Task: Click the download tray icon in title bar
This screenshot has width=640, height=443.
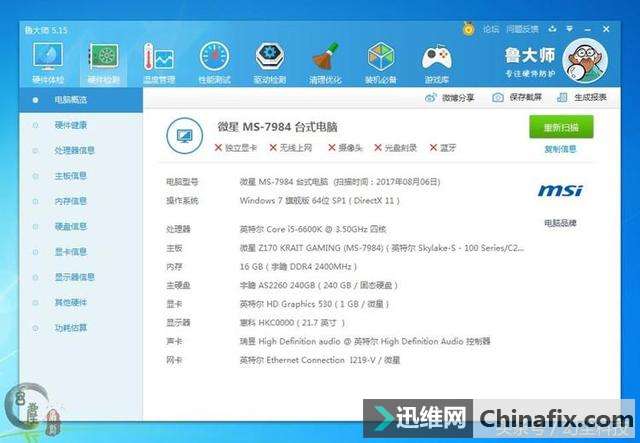Action: click(x=552, y=29)
